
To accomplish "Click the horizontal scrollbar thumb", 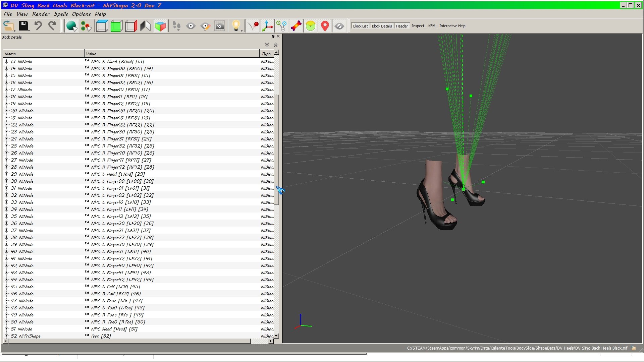I will pyautogui.click(x=129, y=341).
